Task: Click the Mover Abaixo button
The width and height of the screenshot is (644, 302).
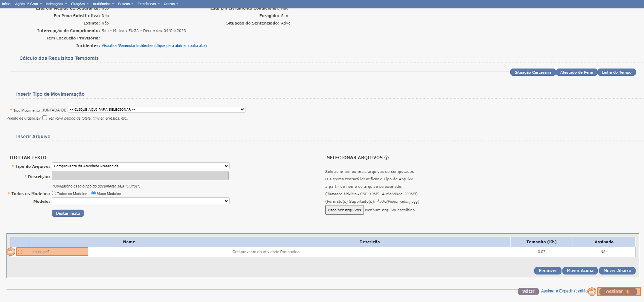Action: (x=617, y=271)
